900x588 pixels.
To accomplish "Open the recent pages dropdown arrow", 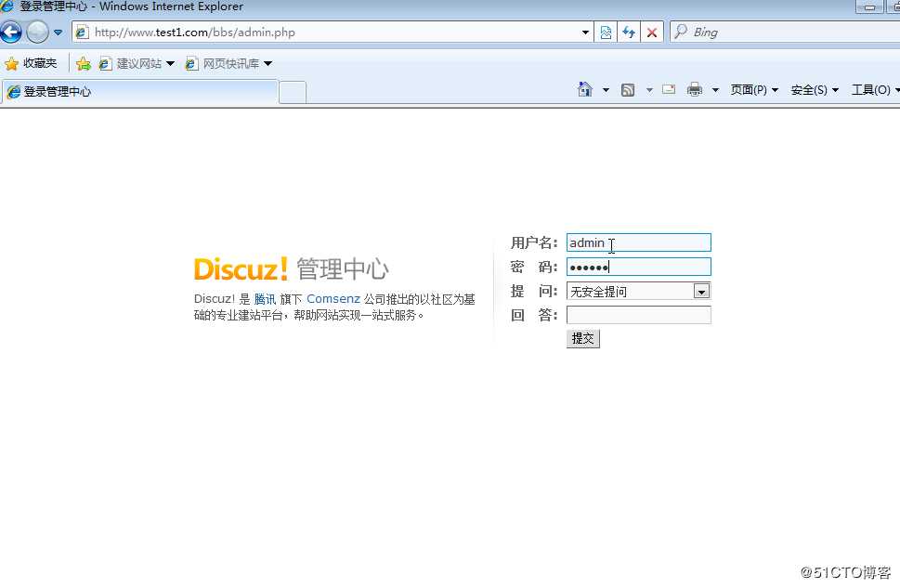I will (58, 33).
